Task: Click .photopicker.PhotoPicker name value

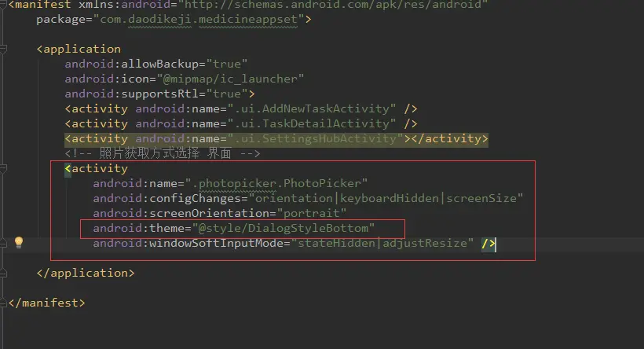Action: [276, 183]
